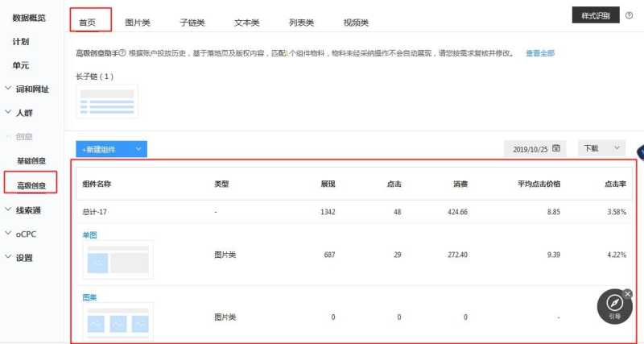Select 基础创意 in the sidebar

tap(31, 161)
